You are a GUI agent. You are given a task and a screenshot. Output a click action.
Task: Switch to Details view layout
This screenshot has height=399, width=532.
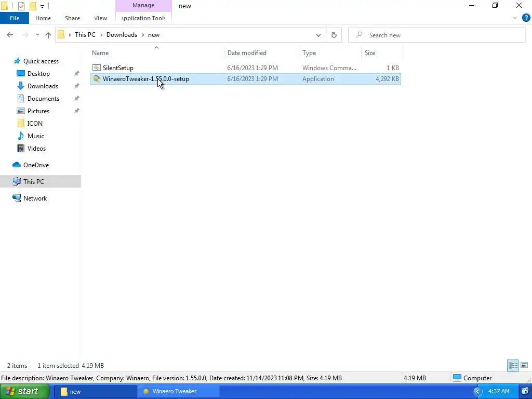coord(513,365)
